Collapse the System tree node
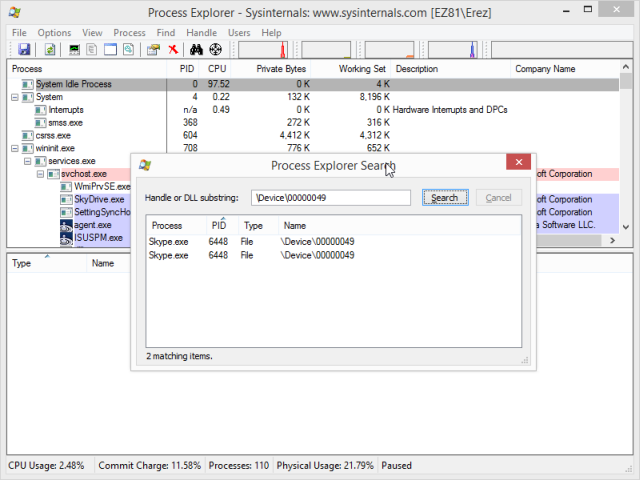This screenshot has height=480, width=640. [x=15, y=97]
